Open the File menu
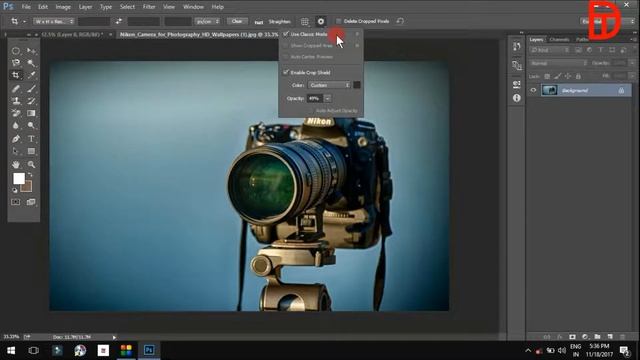The image size is (640, 360). pyautogui.click(x=26, y=7)
